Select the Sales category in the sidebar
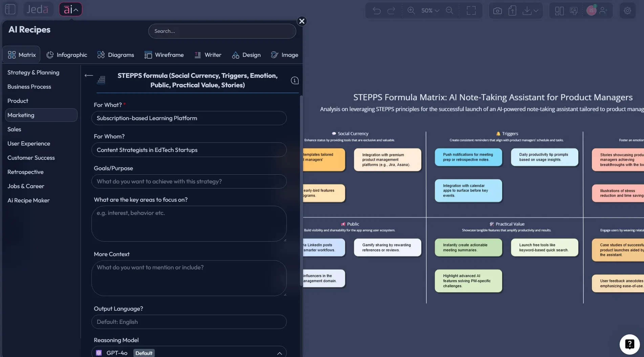 pyautogui.click(x=14, y=129)
